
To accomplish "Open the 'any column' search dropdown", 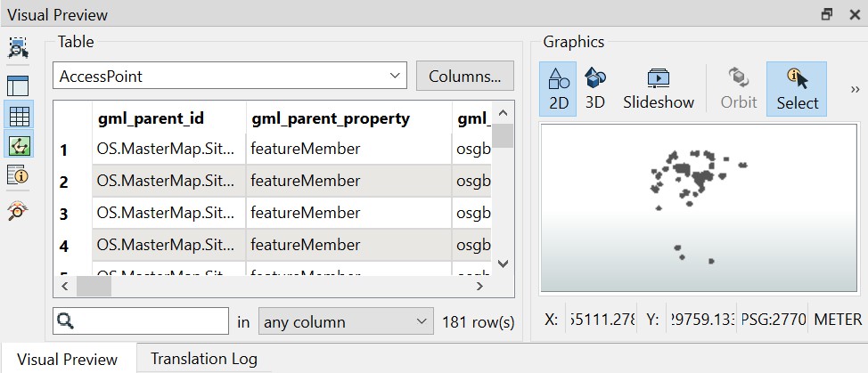I will (x=346, y=321).
